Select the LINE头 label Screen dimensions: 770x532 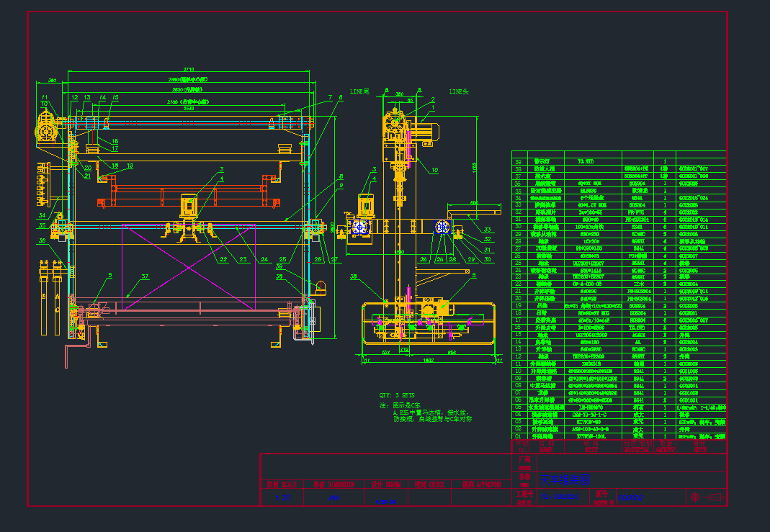459,91
